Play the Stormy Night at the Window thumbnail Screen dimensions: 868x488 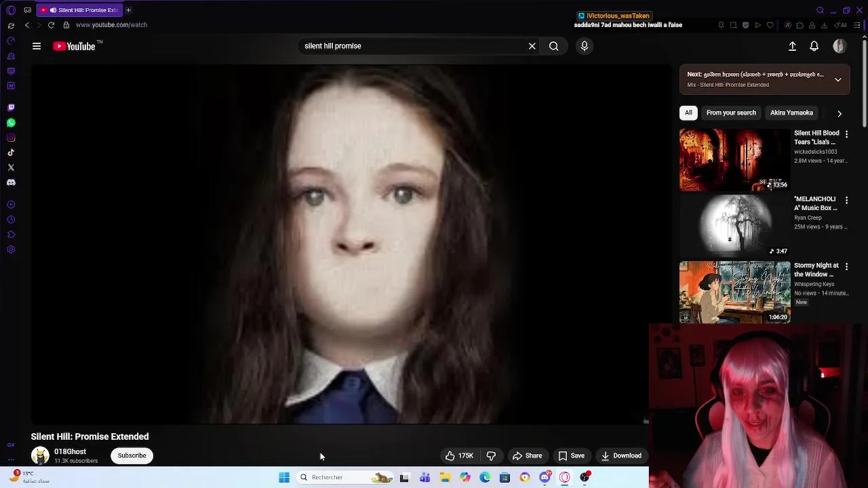coord(735,292)
